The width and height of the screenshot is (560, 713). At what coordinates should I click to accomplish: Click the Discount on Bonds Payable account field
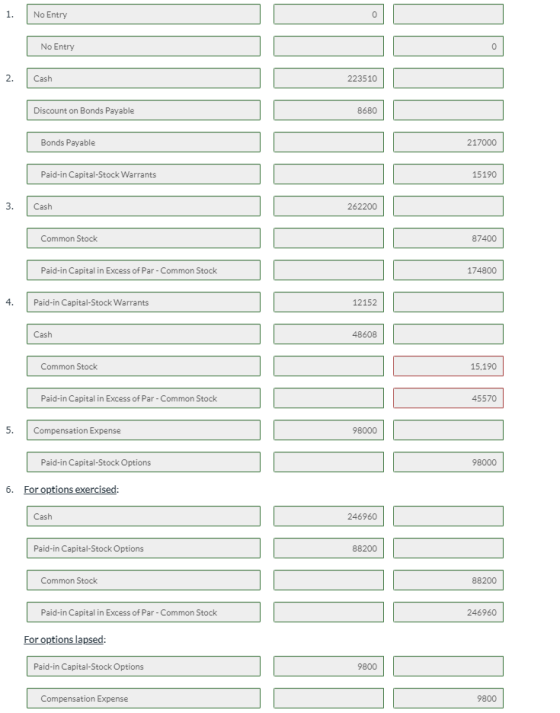[x=144, y=110]
